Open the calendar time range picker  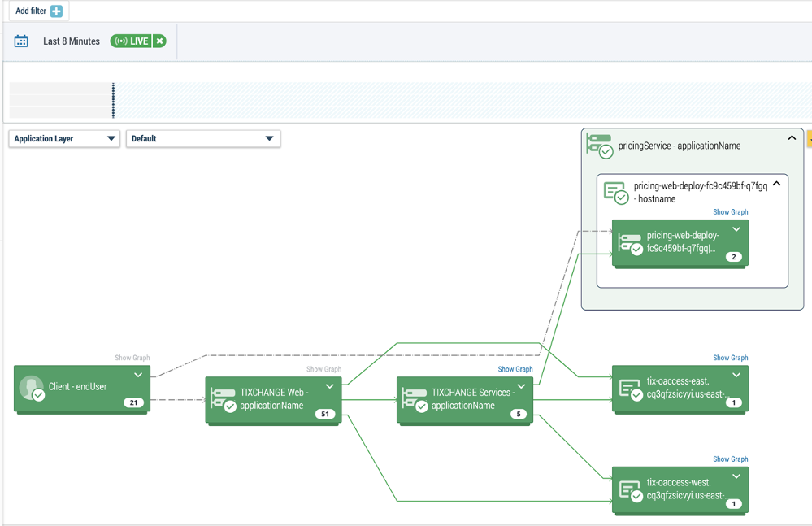21,40
